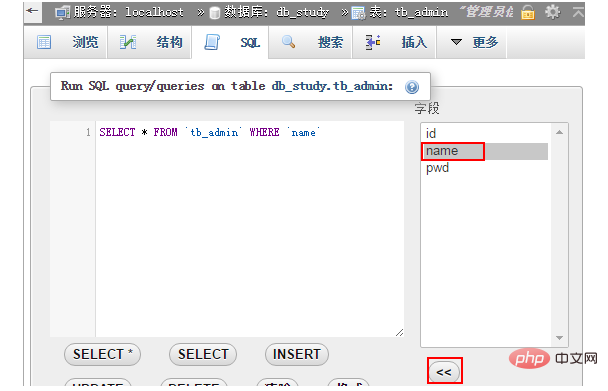Click the Insert tab icon
Screen dimensions: 608x391
click(373, 42)
